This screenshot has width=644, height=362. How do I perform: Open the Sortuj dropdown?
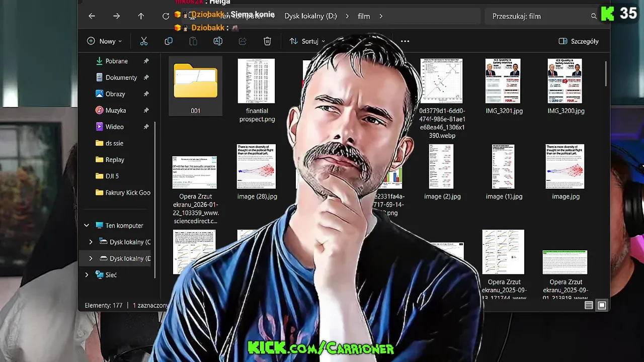[x=307, y=41]
